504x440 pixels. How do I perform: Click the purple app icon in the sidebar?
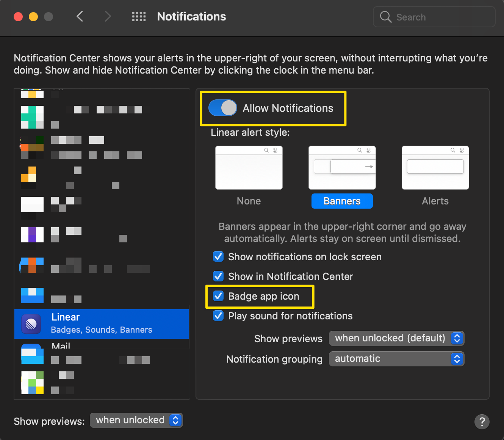pos(32,234)
